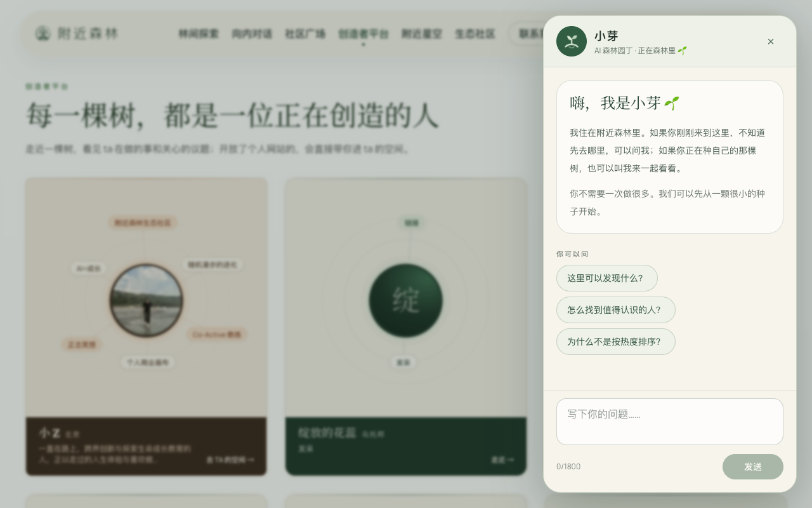
Task: Switch to the 创造者平台 nav tab
Action: [x=363, y=34]
